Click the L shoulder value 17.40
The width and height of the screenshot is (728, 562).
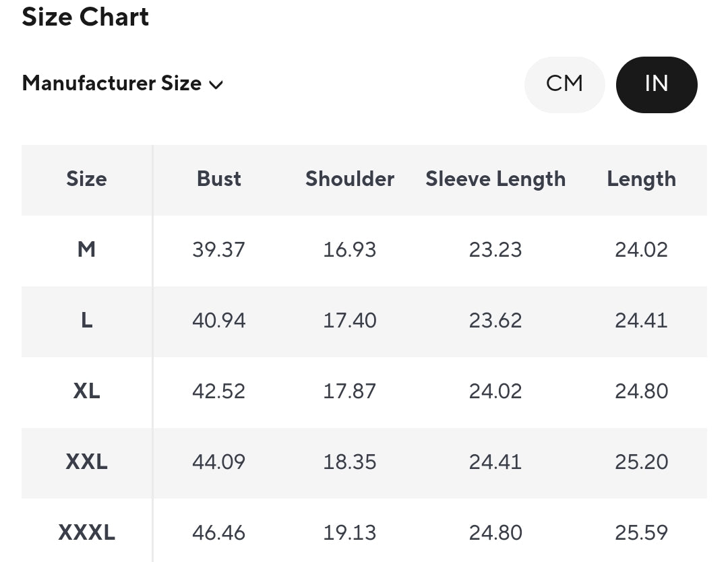(x=350, y=321)
